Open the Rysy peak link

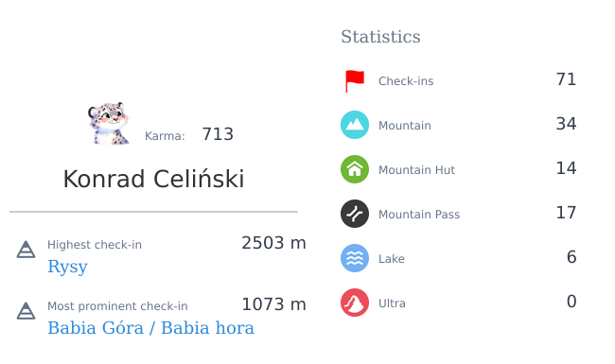pyautogui.click(x=67, y=268)
